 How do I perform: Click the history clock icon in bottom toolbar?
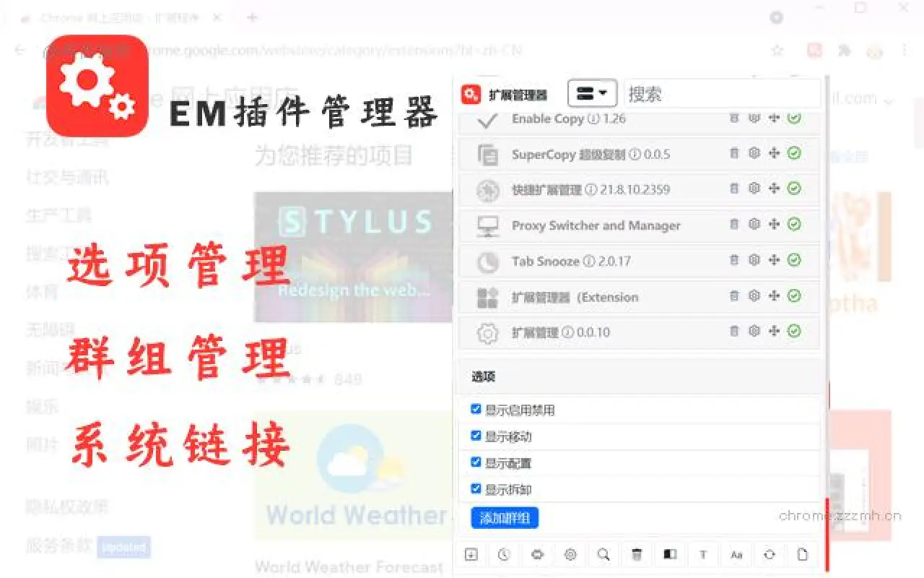(503, 554)
